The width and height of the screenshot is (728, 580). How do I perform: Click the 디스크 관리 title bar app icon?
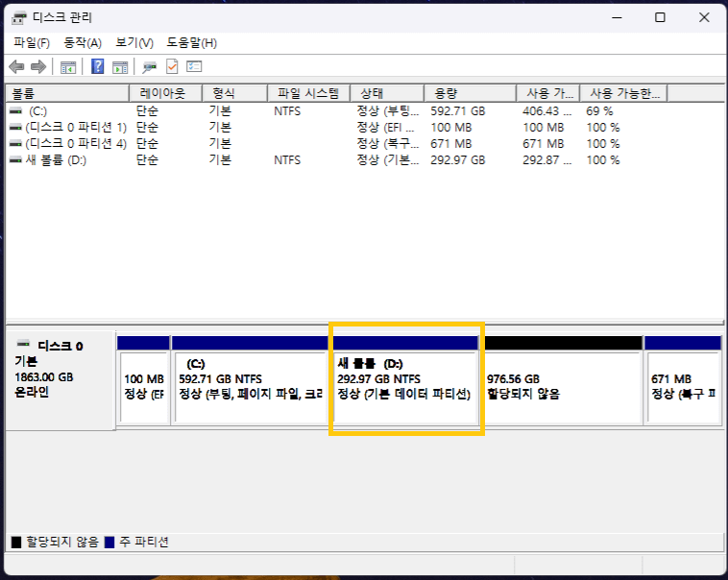click(19, 18)
